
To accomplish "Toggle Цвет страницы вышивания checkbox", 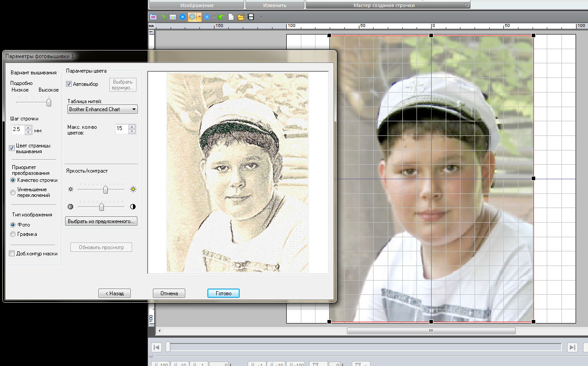I will (x=12, y=148).
